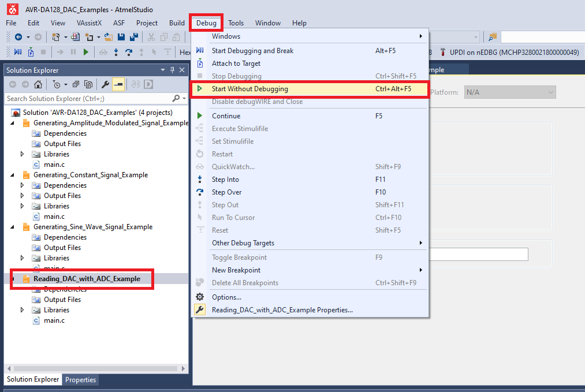This screenshot has height=392, width=585.
Task: Open the Solution Explorer window options dropdown
Action: [x=163, y=70]
